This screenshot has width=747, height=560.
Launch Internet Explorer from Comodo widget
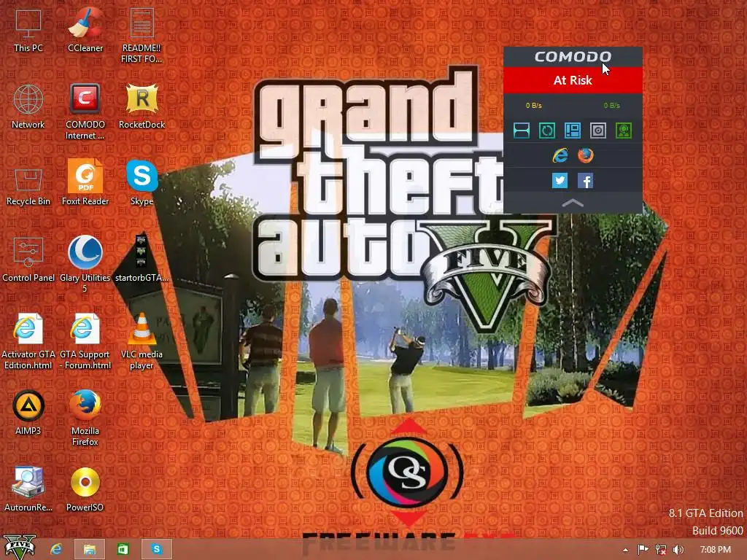(x=560, y=155)
